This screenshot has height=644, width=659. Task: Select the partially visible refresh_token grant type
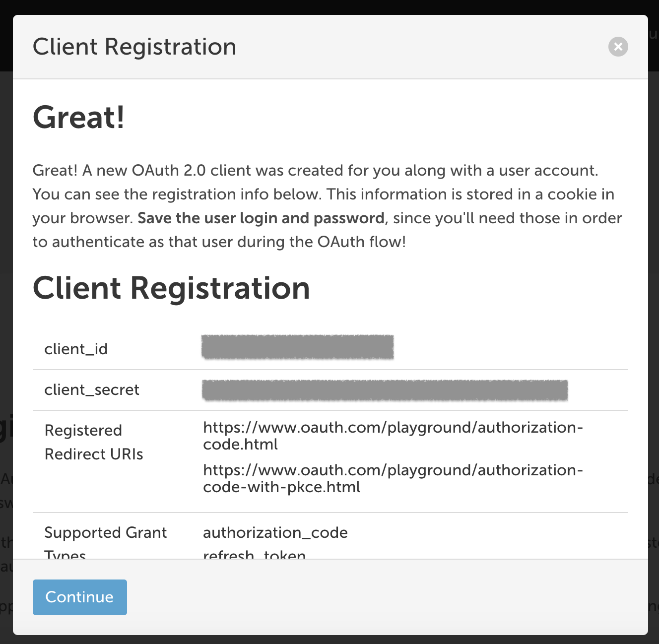(254, 554)
